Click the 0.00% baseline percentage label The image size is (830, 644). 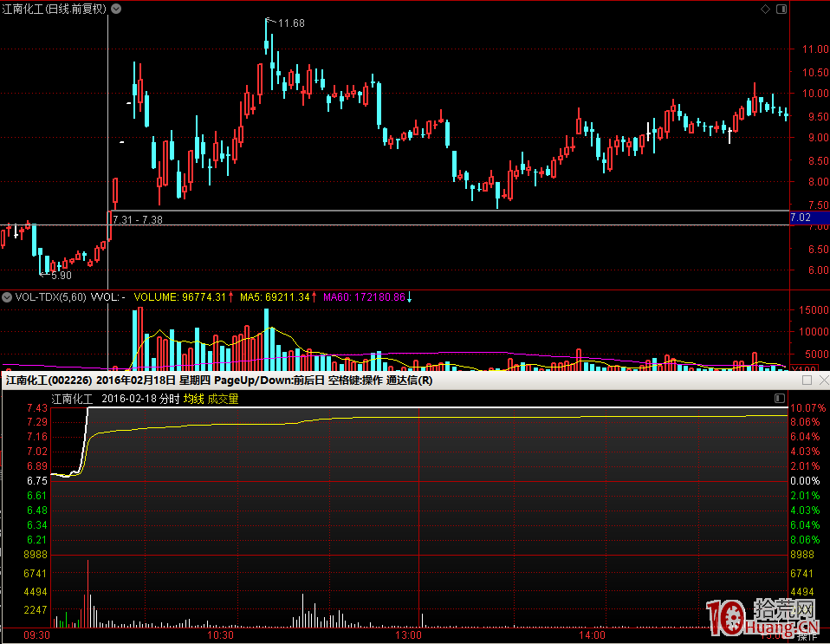click(x=805, y=481)
